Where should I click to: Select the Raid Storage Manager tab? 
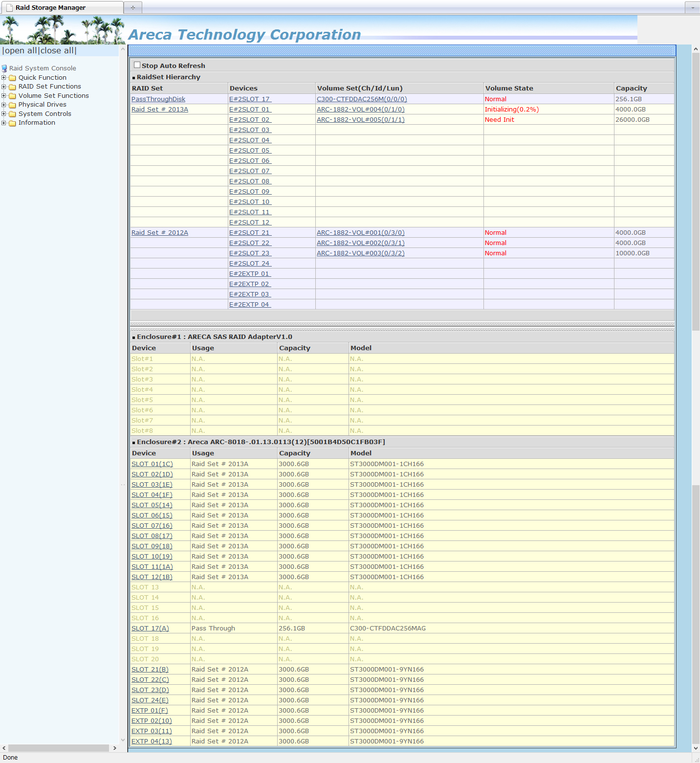coord(50,7)
